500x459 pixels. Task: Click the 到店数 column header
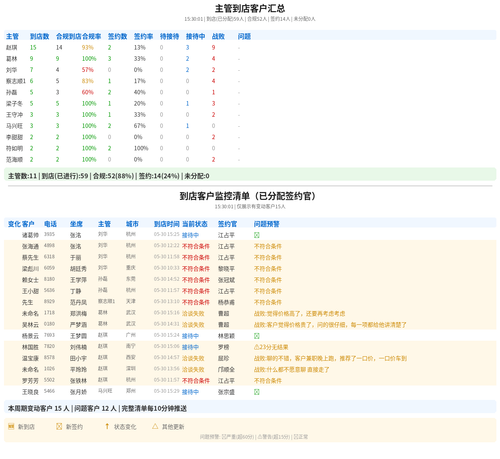click(39, 36)
